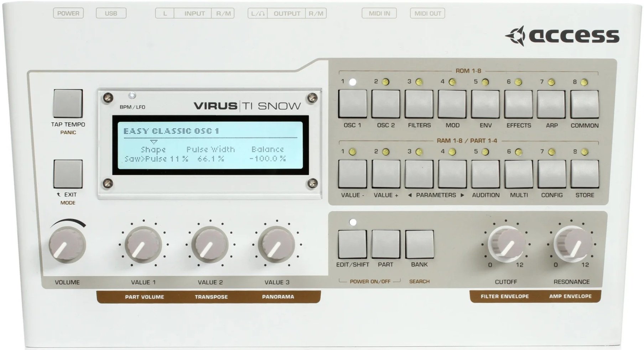Switch to MULTI mode button
Screen dimensions: 644x350
pyautogui.click(x=518, y=174)
